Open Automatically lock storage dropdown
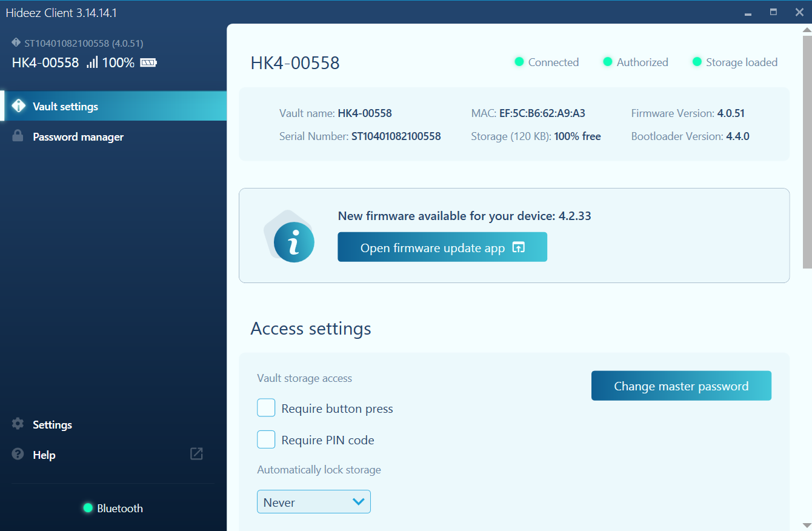Image resolution: width=812 pixels, height=531 pixels. click(313, 502)
